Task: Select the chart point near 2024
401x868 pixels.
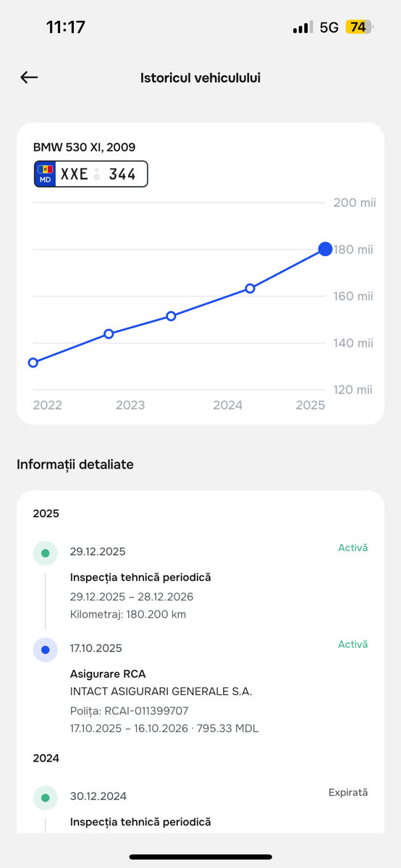Action: [250, 288]
